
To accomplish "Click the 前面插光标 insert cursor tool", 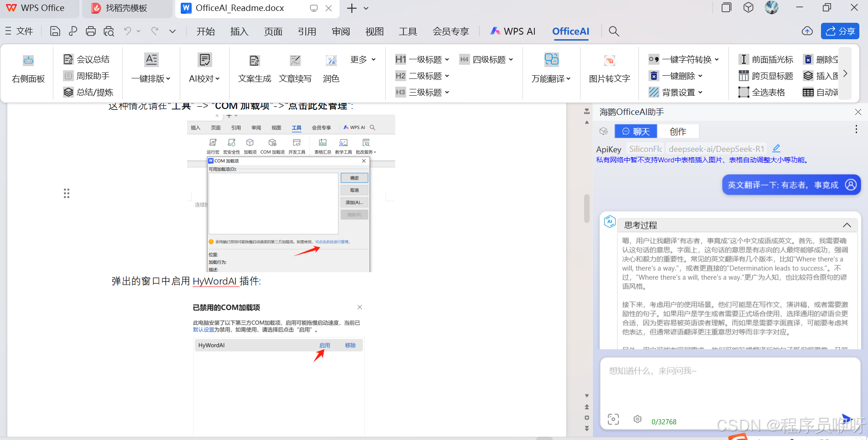I will click(766, 59).
